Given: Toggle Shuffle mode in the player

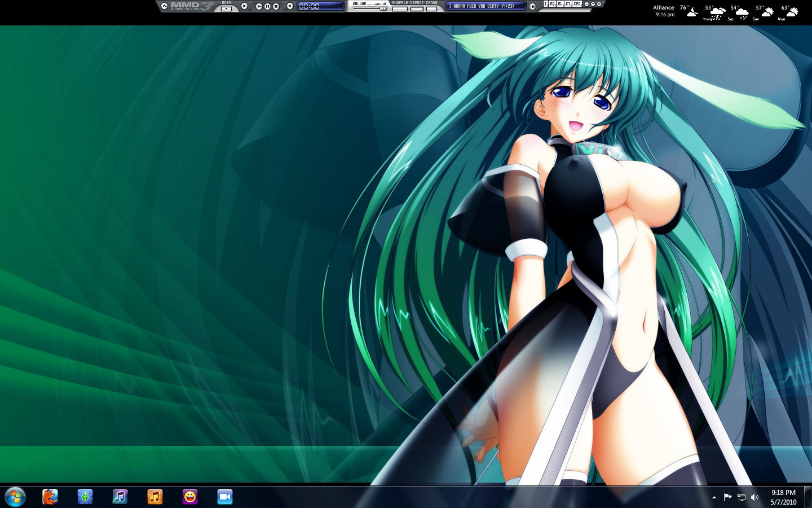Looking at the screenshot, I should (x=400, y=8).
